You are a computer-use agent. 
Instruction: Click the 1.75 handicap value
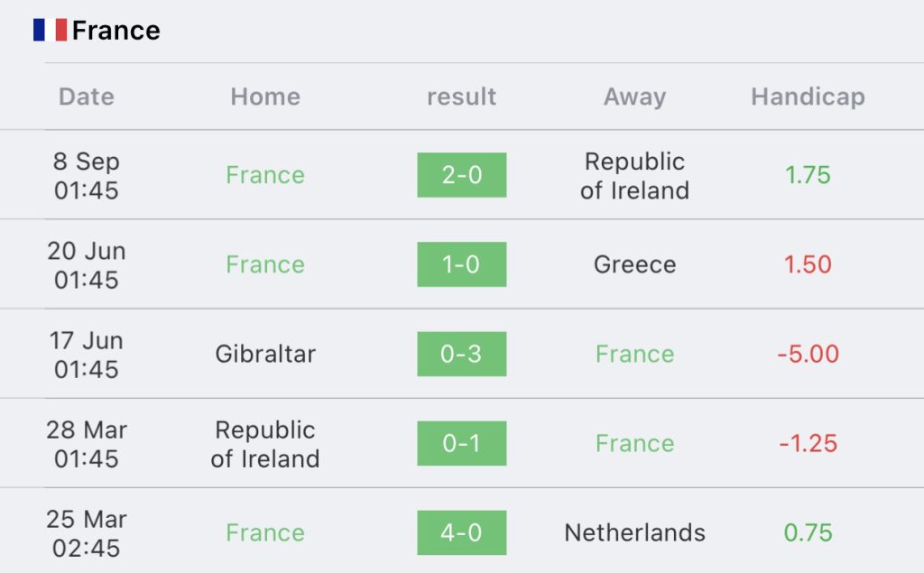808,175
